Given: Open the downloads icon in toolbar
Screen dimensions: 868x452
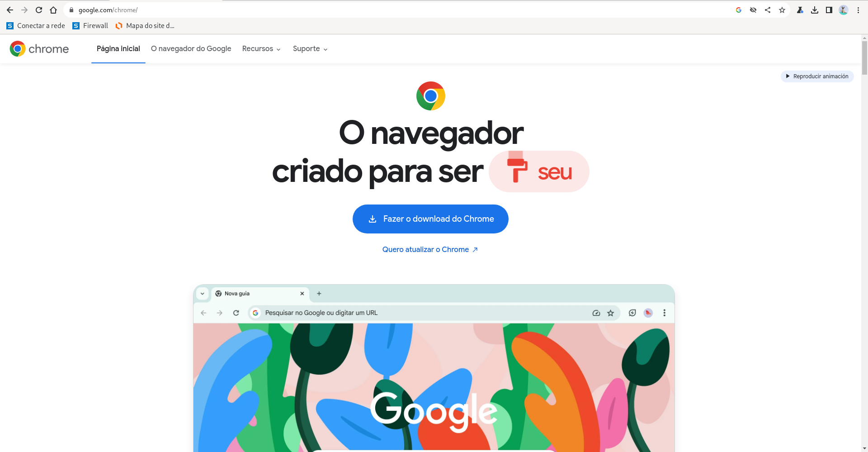Looking at the screenshot, I should click(815, 10).
